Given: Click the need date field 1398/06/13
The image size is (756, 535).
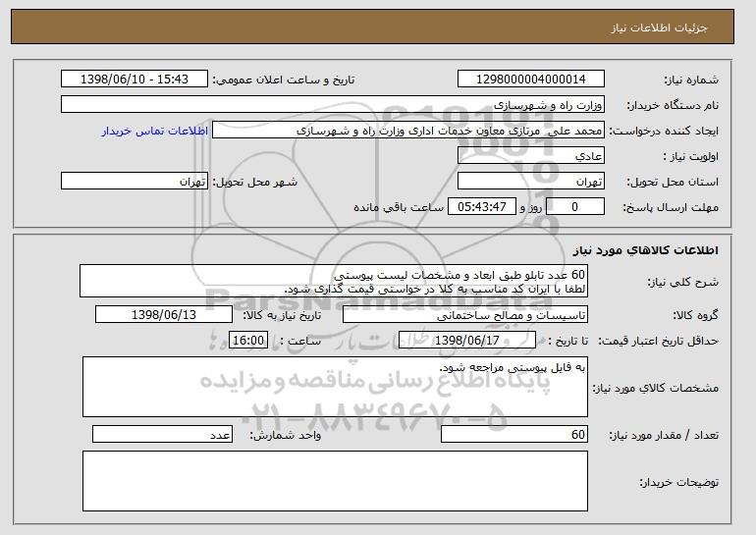Looking at the screenshot, I should 164,315.
